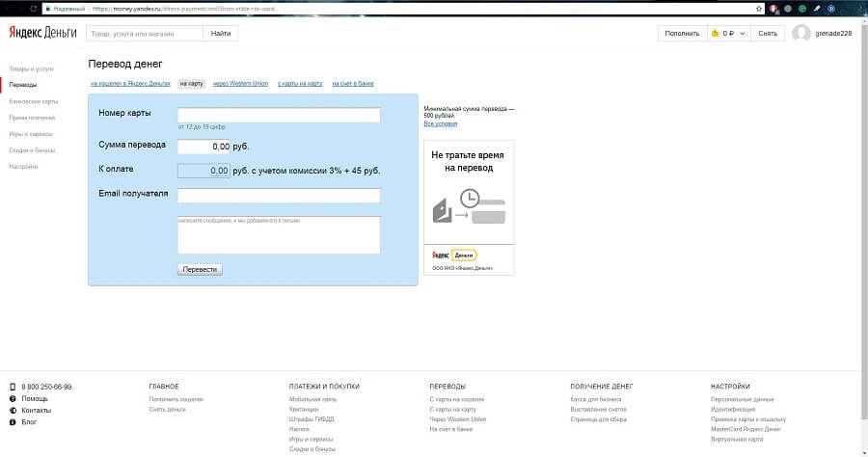Screen dimensions: 868x457
Task: Click the page vertical scrollbar
Action: coord(863,222)
